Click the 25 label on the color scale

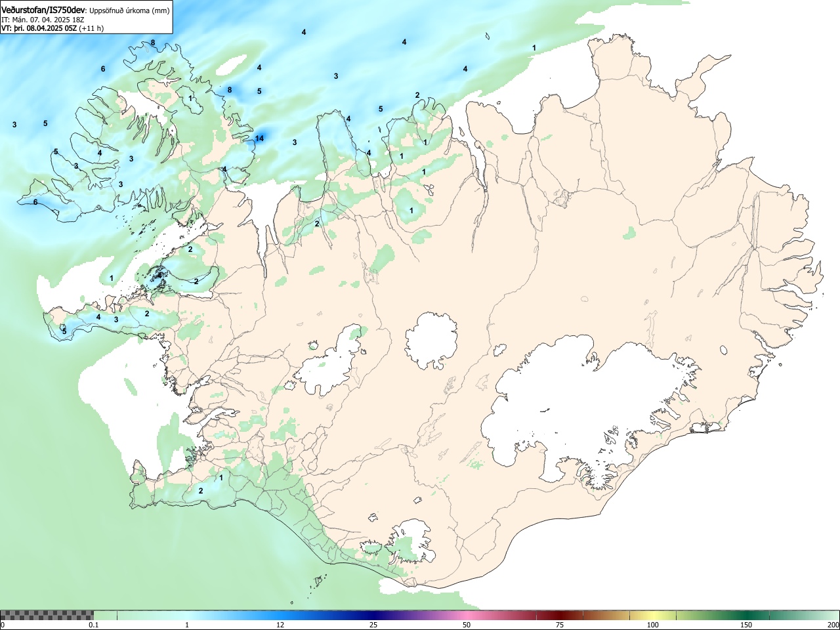[x=373, y=625]
